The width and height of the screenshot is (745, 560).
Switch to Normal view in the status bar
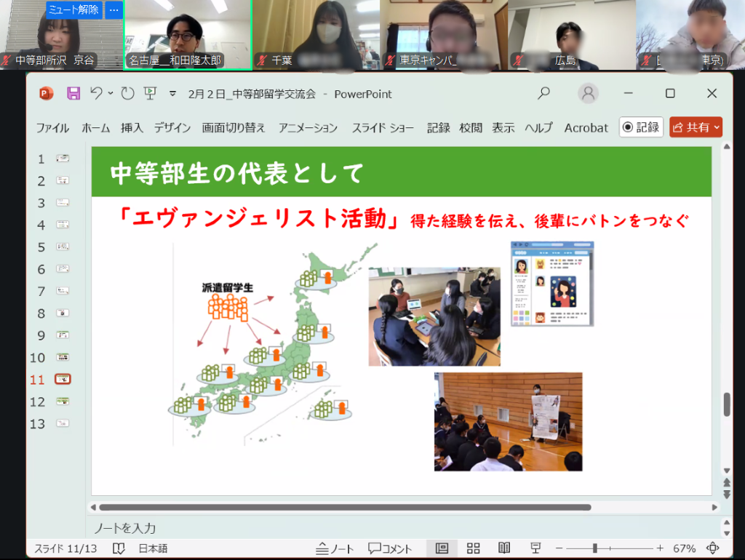pos(441,548)
